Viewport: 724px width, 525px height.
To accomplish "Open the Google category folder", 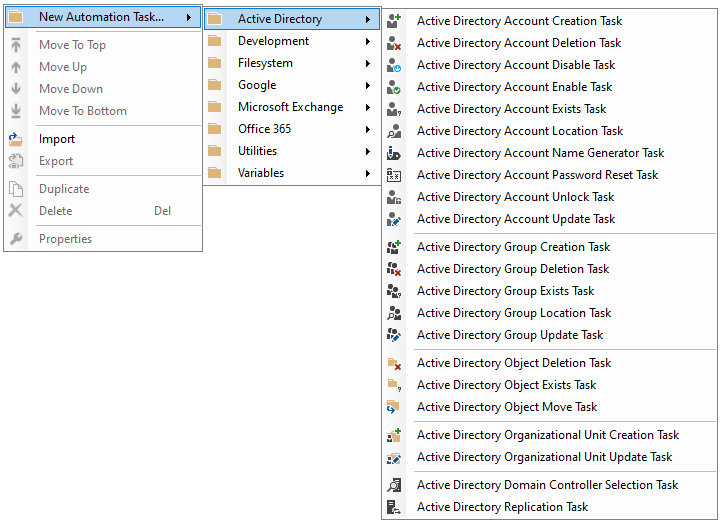I will coord(256,85).
